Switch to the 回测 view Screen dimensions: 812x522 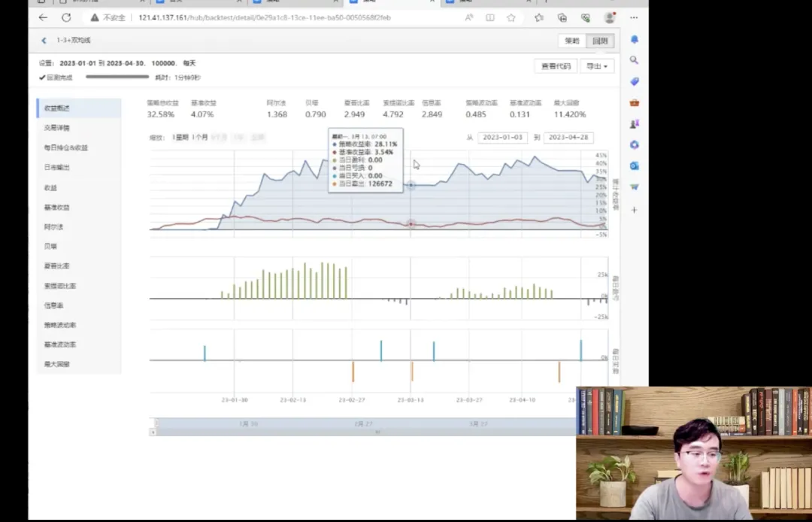[600, 41]
